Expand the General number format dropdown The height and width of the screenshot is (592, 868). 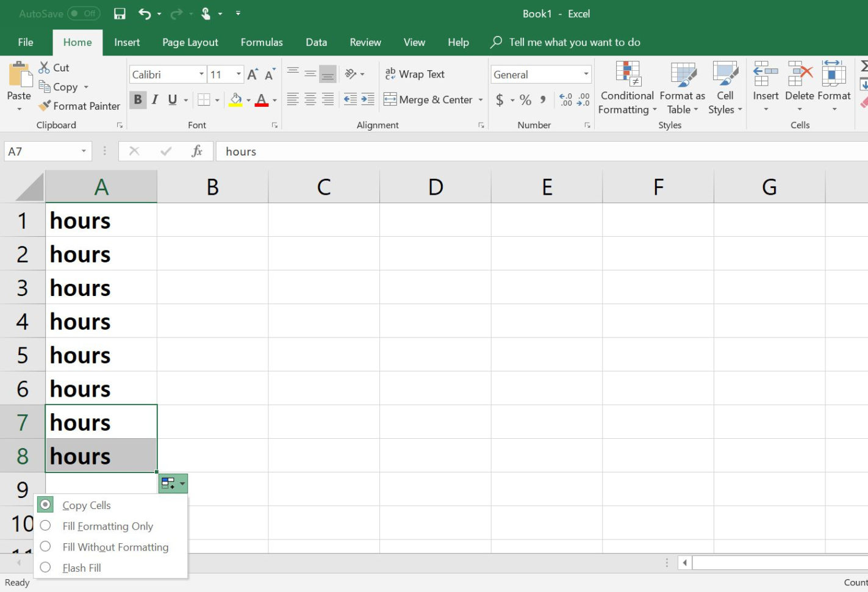(x=584, y=74)
